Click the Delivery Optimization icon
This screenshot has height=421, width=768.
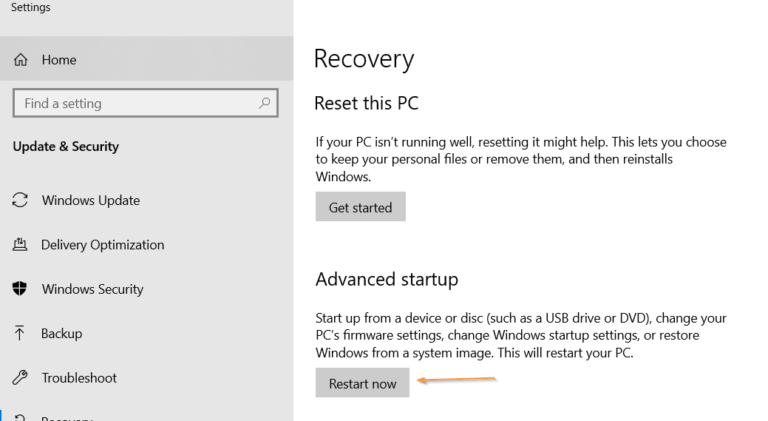20,245
